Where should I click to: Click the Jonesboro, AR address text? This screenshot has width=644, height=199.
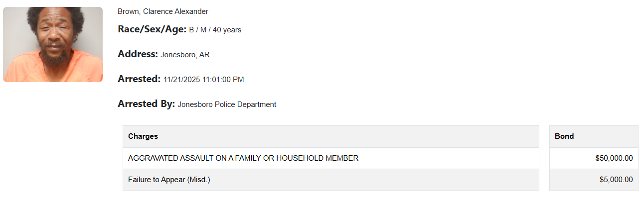tap(185, 55)
